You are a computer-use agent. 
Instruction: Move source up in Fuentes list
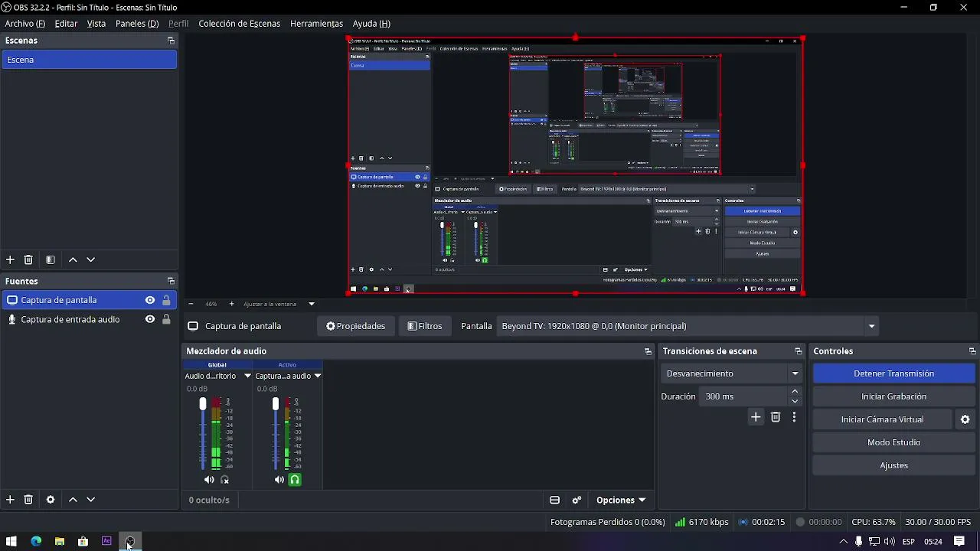point(73,500)
